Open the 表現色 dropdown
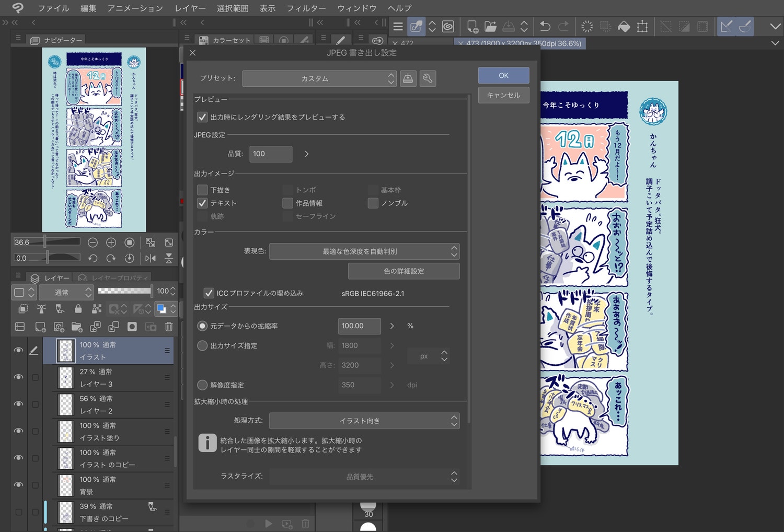Viewport: 784px width, 532px height. 364,251
